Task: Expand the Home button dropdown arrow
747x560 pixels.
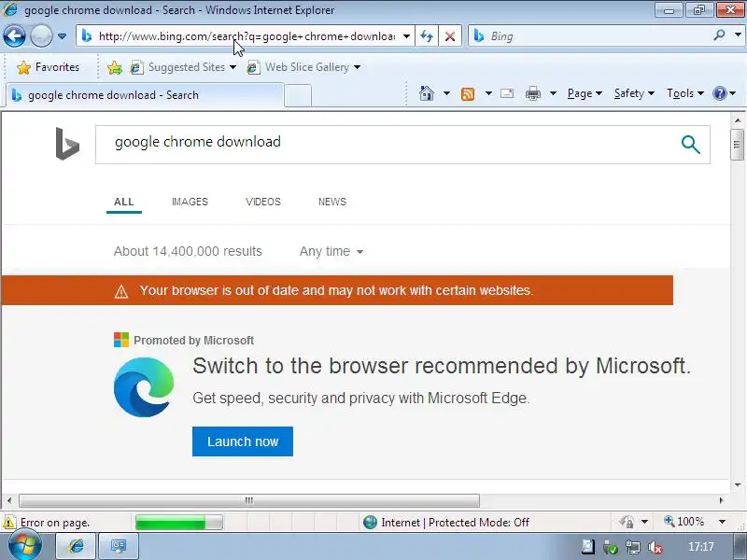Action: point(446,93)
